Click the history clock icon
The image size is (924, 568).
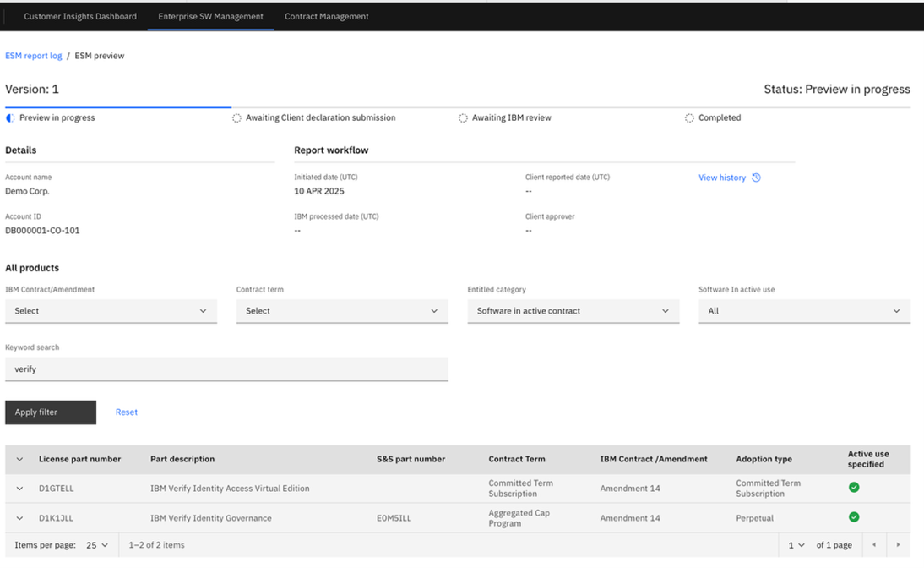756,177
